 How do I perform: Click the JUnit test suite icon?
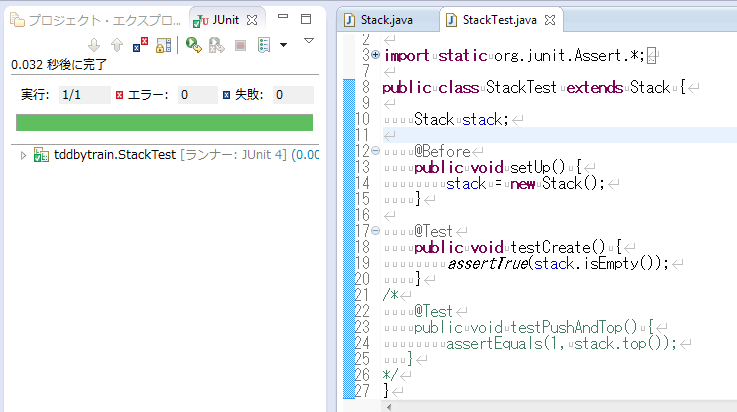(41, 155)
